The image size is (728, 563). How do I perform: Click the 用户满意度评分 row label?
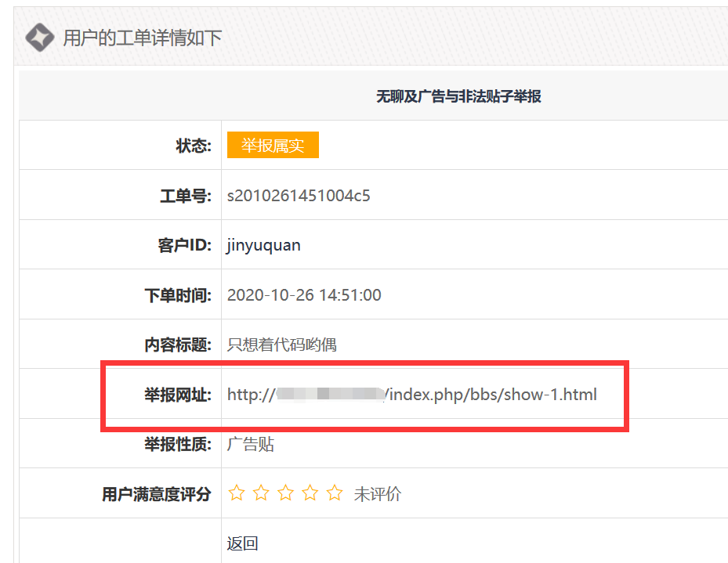[x=157, y=494]
